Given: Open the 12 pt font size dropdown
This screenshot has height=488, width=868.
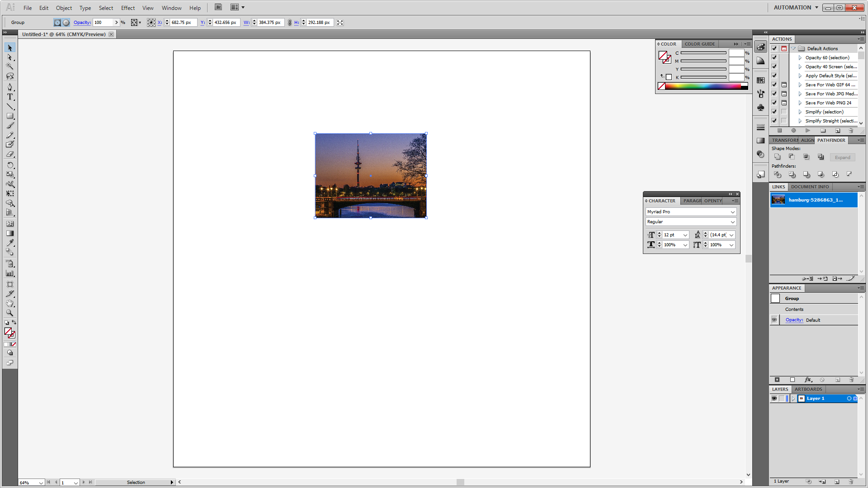Looking at the screenshot, I should point(685,235).
